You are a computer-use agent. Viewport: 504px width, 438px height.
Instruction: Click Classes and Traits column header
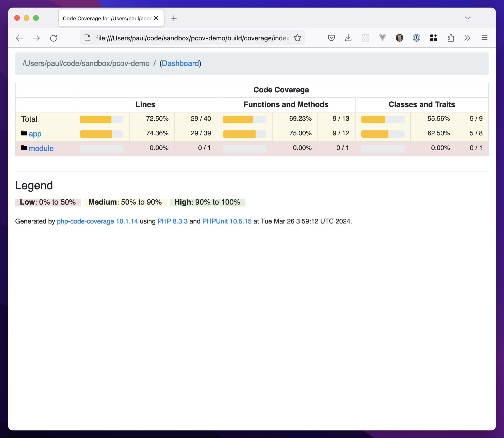[x=422, y=105]
